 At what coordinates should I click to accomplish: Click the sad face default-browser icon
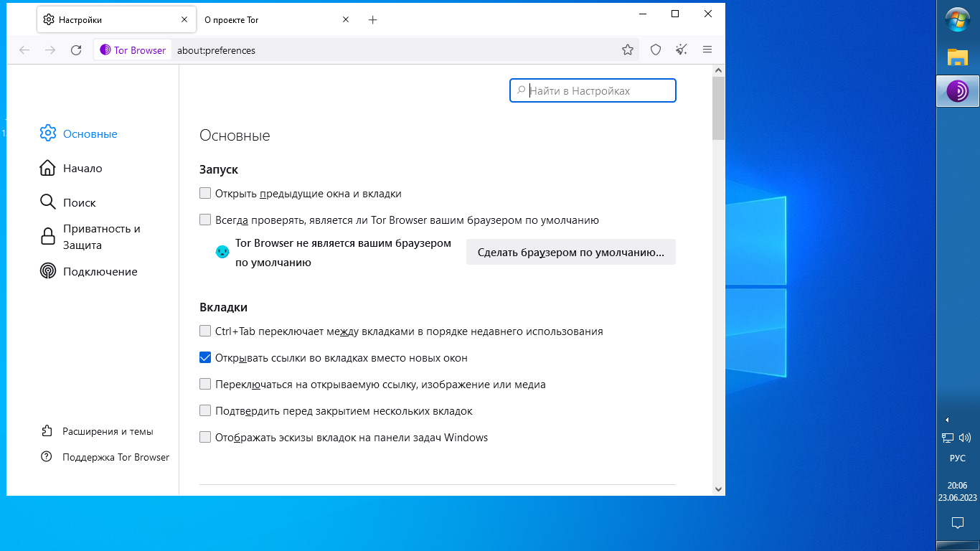click(222, 252)
